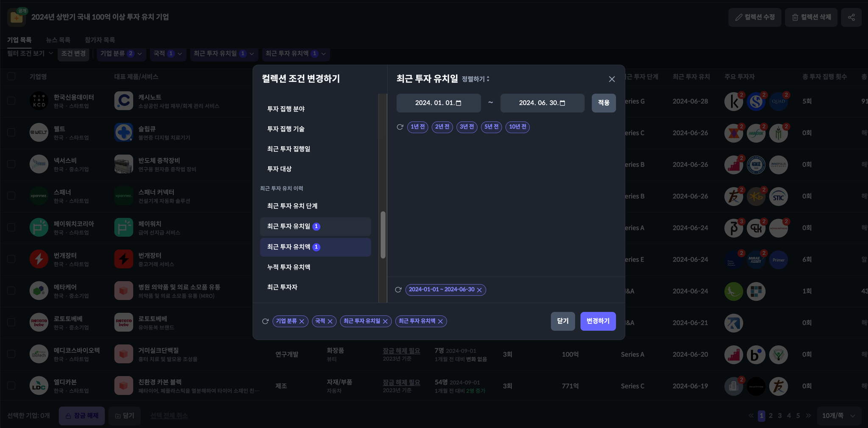Image resolution: width=868 pixels, height=428 pixels.
Task: Close the 컬렉션 조건 변경하기 dialog
Action: point(612,79)
